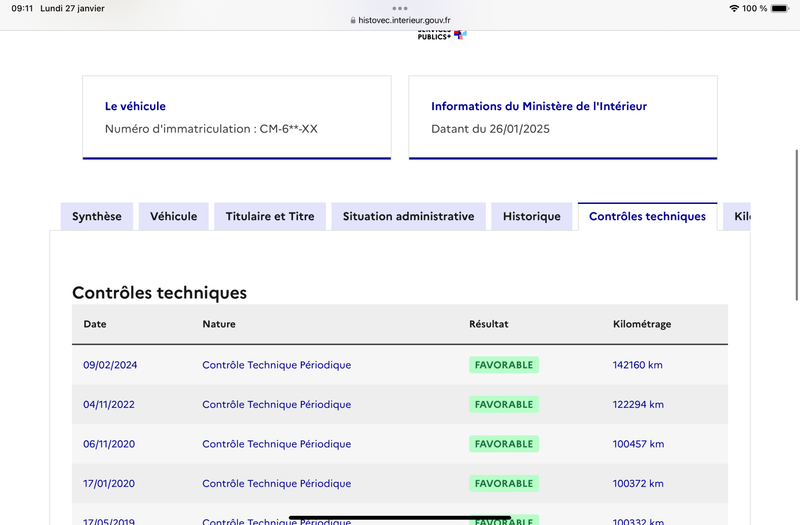Tap the three-dot multitasking menu

[400, 8]
